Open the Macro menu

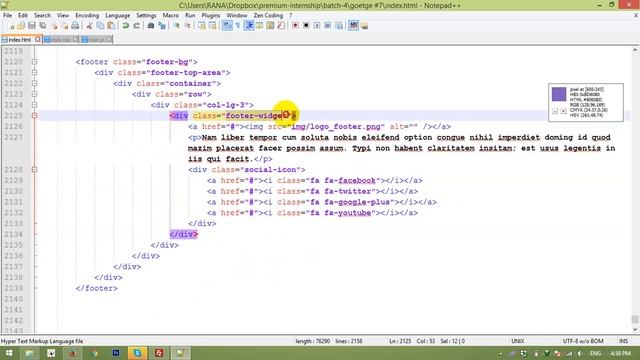point(171,15)
